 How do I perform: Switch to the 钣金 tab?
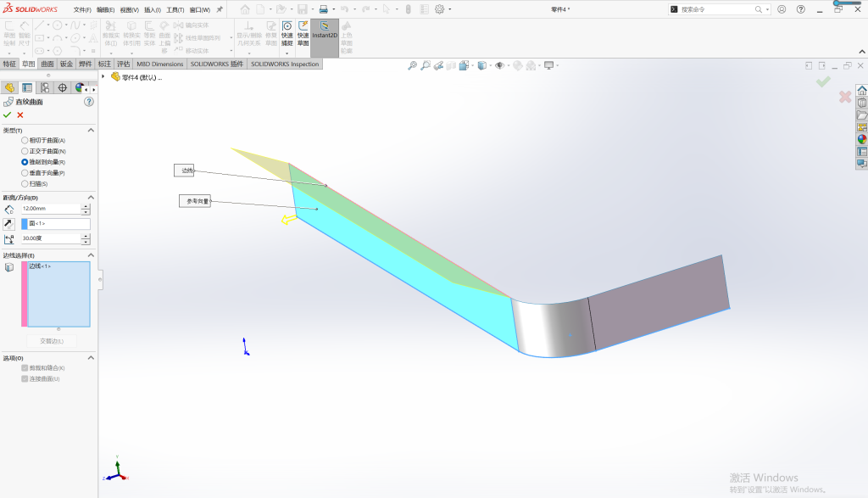click(66, 64)
